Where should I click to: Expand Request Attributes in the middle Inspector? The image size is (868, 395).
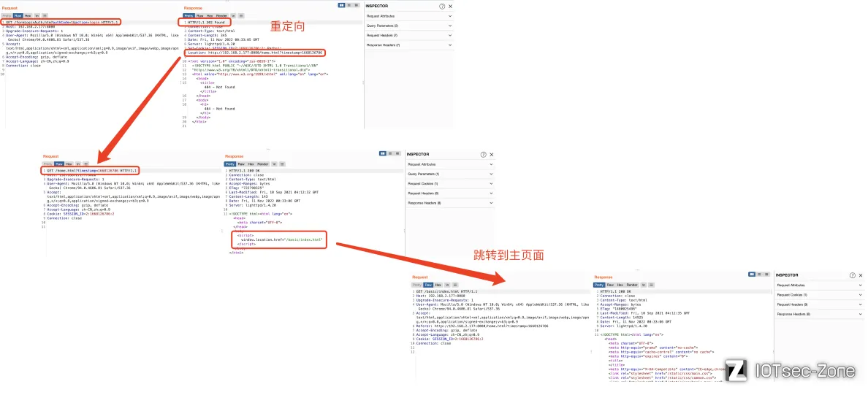449,164
